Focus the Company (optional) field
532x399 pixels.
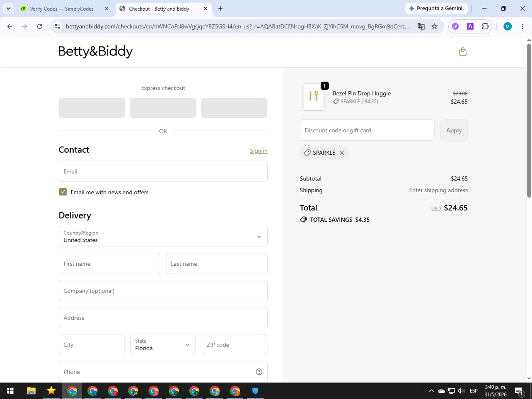coord(163,290)
